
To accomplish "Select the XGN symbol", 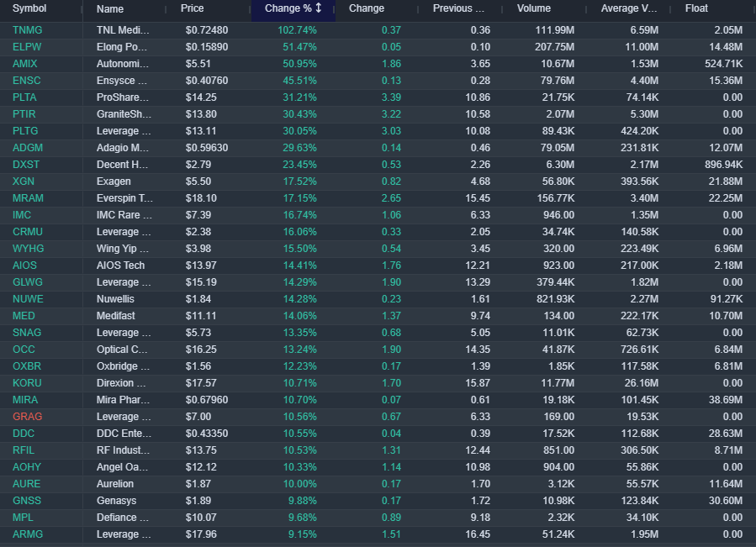I will click(24, 181).
